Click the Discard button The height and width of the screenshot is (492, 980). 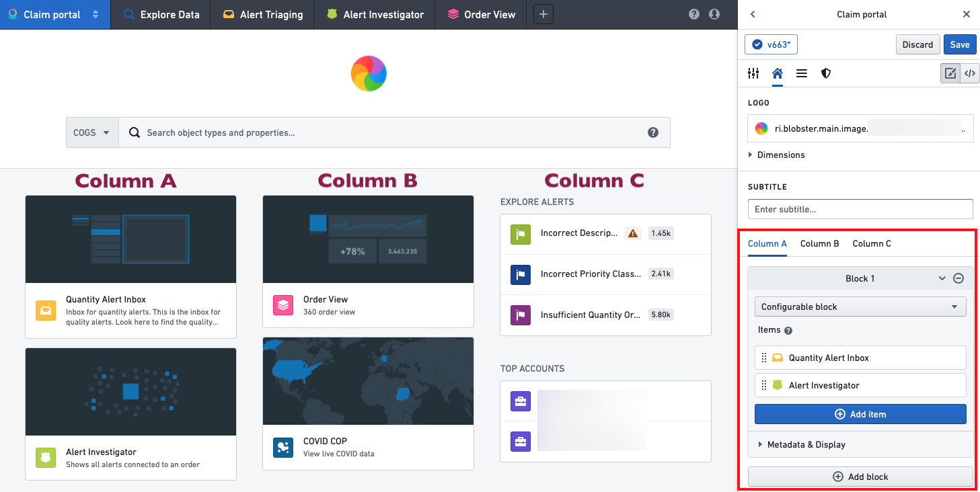(x=917, y=44)
